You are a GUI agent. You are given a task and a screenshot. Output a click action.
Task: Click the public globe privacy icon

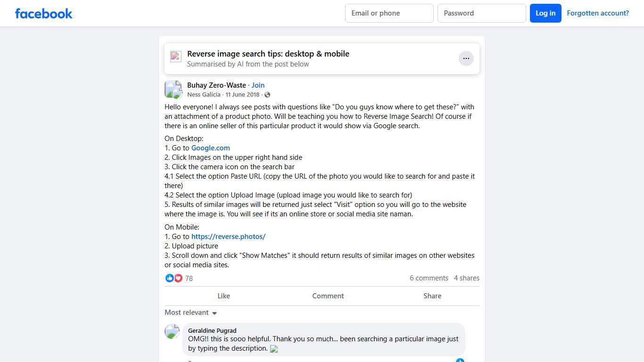point(267,95)
